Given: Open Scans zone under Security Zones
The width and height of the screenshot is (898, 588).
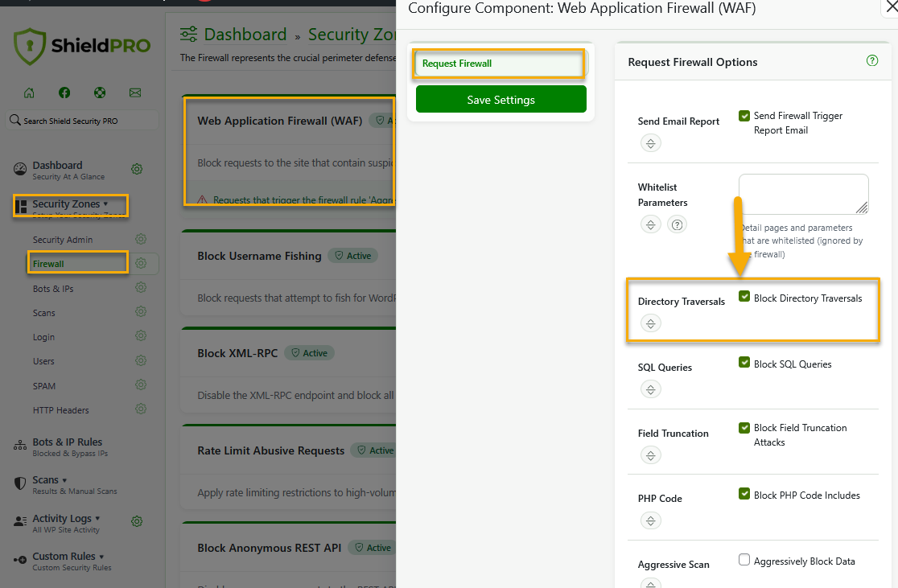Looking at the screenshot, I should point(44,313).
